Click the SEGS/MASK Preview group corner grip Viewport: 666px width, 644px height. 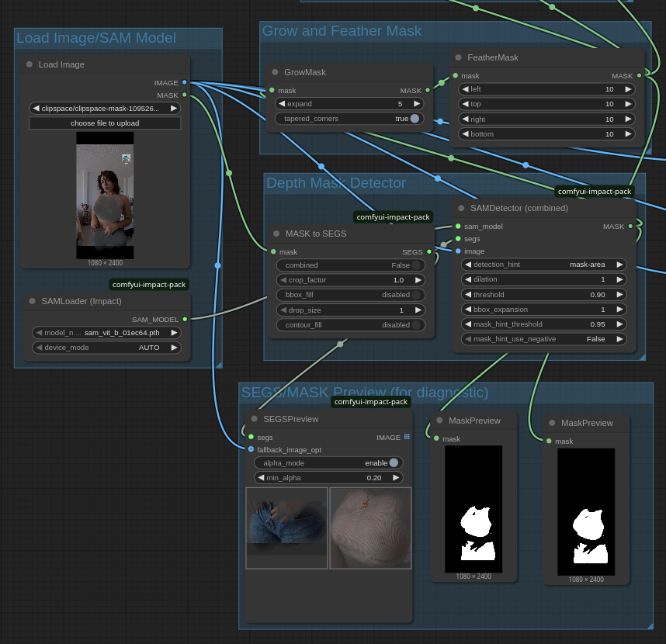650,626
